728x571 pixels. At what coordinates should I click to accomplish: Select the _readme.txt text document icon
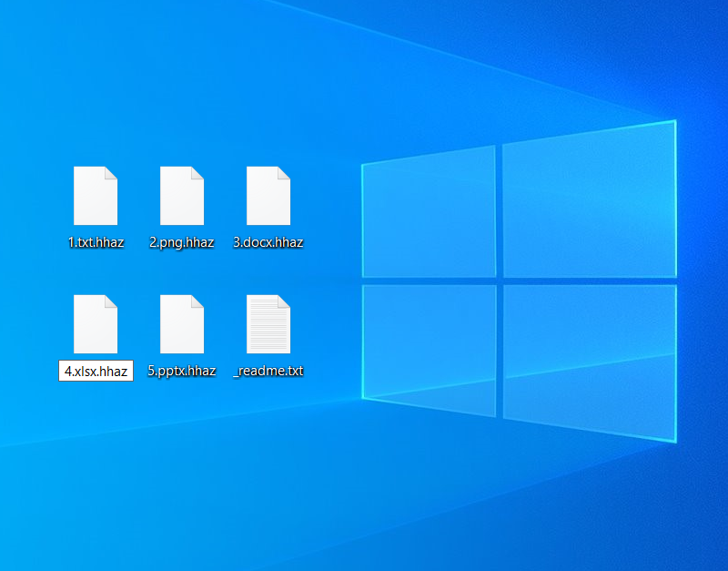coord(268,324)
